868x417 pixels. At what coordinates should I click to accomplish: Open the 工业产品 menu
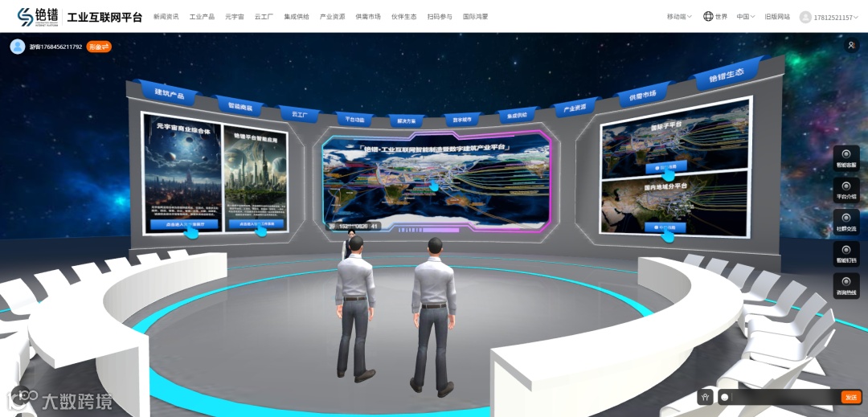202,17
